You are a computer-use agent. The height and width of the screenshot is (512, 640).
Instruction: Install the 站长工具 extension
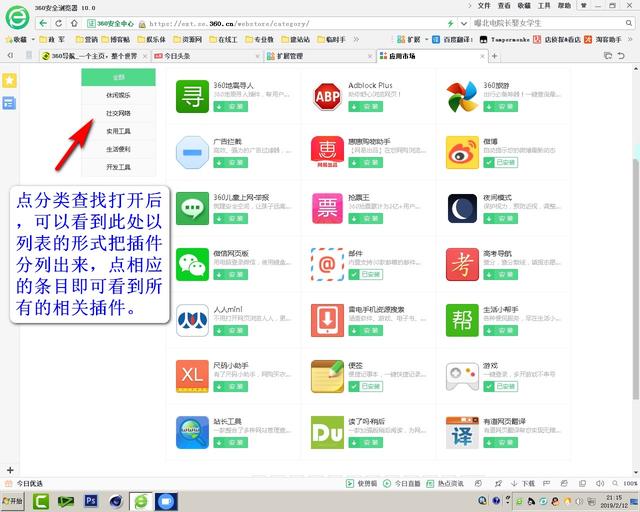pos(231,442)
